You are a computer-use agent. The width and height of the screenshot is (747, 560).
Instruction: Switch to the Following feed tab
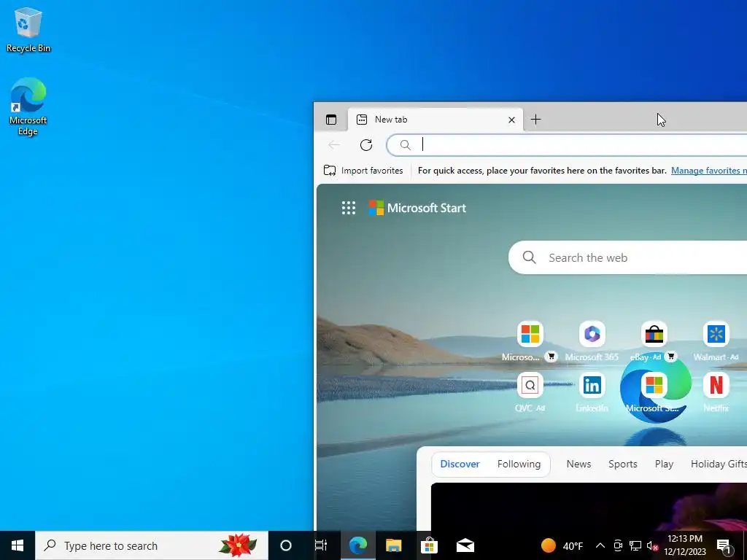(519, 464)
